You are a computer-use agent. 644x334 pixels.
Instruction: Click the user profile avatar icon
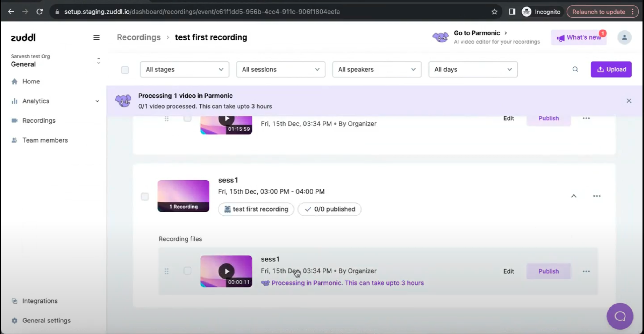tap(624, 37)
